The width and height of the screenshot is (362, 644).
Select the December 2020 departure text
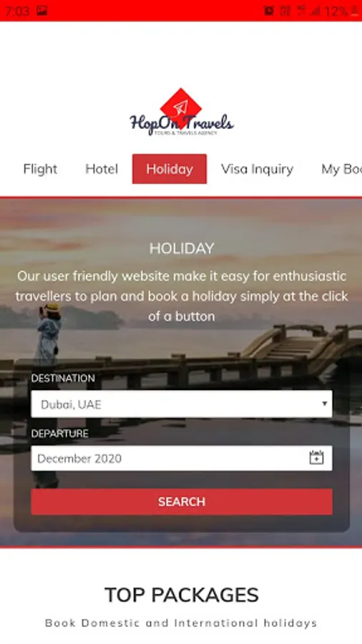(79, 459)
